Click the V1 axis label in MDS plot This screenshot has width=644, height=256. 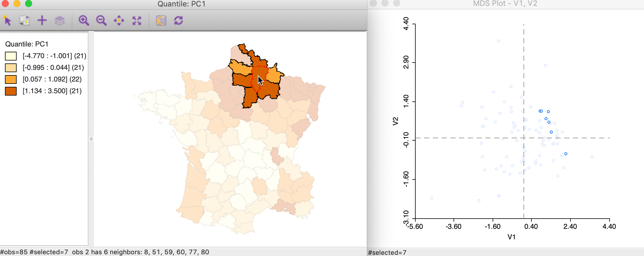pos(512,237)
